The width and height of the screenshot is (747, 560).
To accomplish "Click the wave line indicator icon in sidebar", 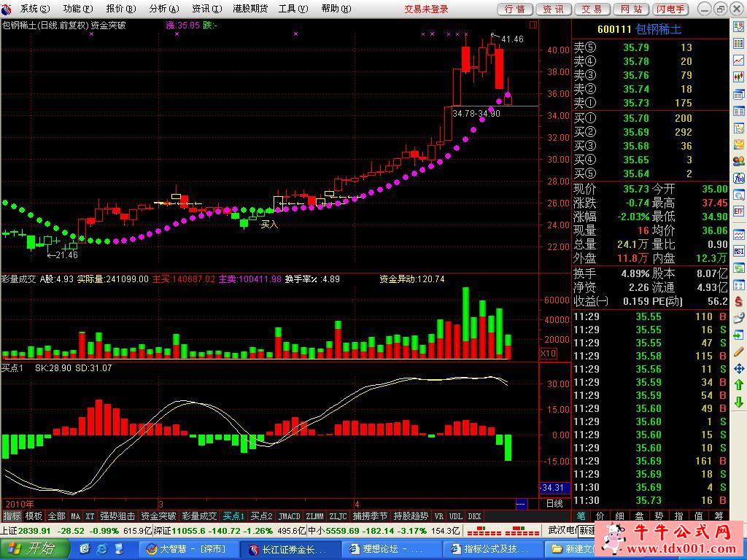I will pyautogui.click(x=738, y=235).
